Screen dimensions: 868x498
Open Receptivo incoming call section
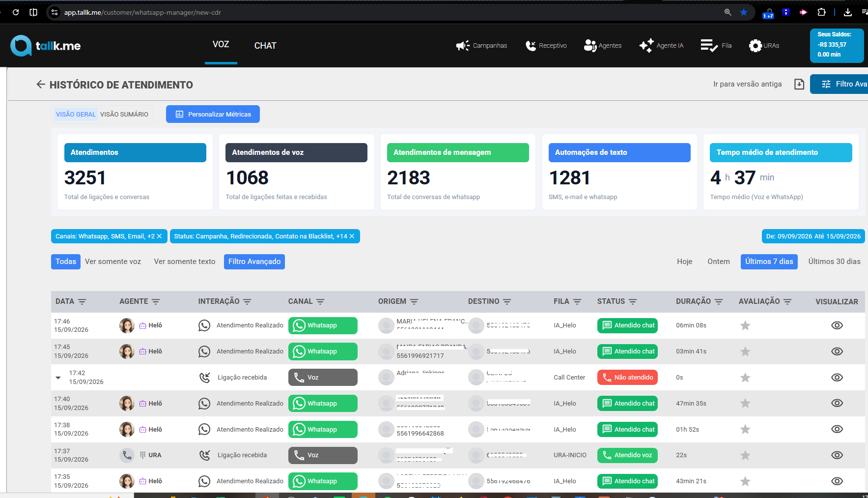click(546, 46)
